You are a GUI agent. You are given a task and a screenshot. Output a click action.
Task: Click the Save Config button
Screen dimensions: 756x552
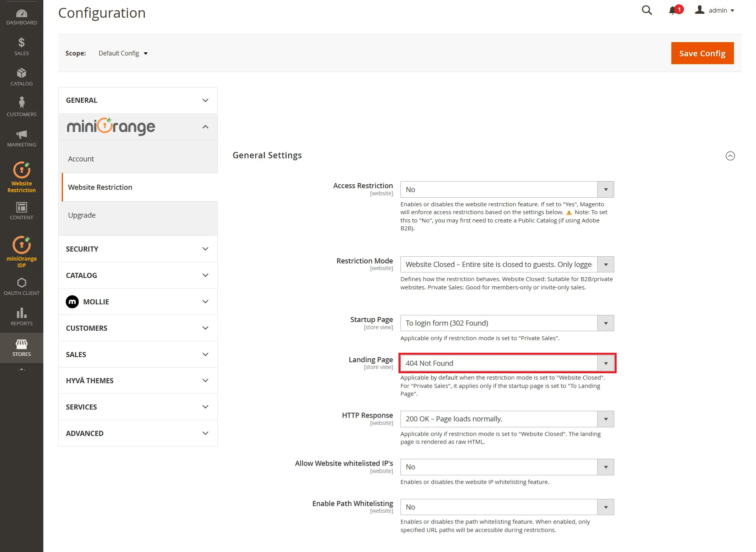point(702,53)
